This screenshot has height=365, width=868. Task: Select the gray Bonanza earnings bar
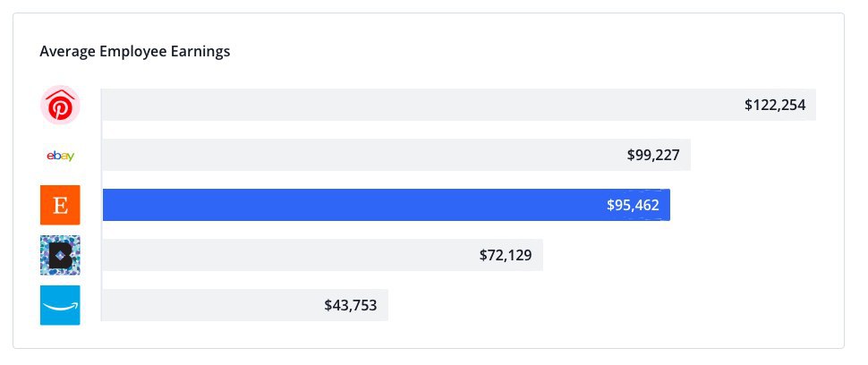323,255
